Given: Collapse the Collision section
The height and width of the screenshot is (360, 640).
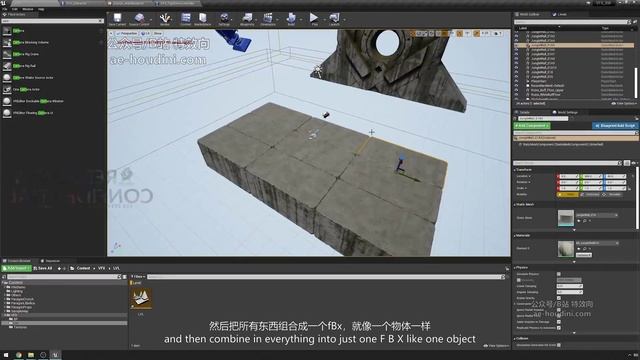Looking at the screenshot, I should [515, 339].
